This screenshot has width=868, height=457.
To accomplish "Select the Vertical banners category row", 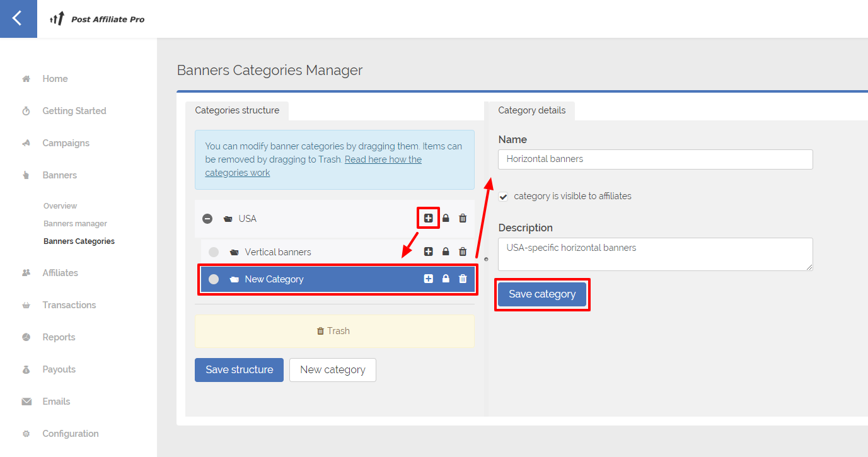I will pos(338,252).
